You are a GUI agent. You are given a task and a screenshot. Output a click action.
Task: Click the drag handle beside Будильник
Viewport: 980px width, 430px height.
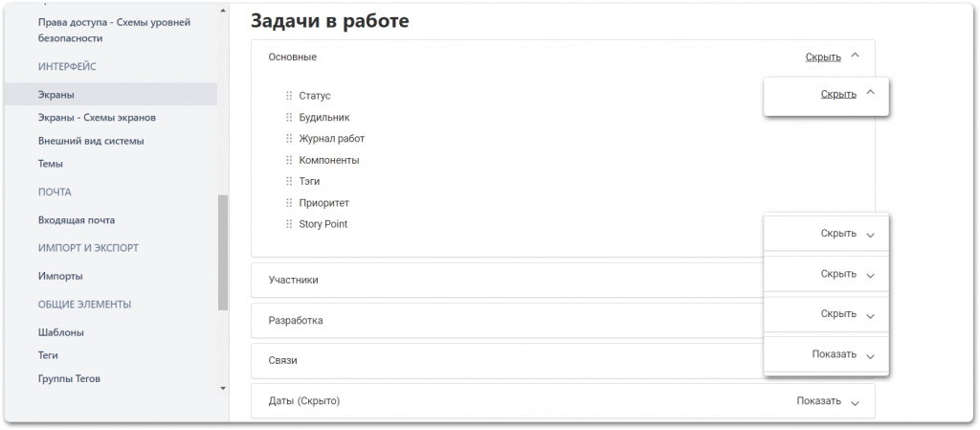[x=289, y=117]
